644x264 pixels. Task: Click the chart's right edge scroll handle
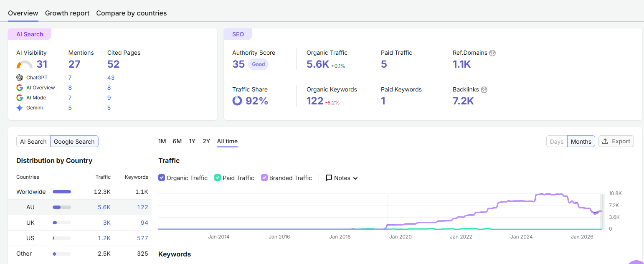[x=602, y=212]
